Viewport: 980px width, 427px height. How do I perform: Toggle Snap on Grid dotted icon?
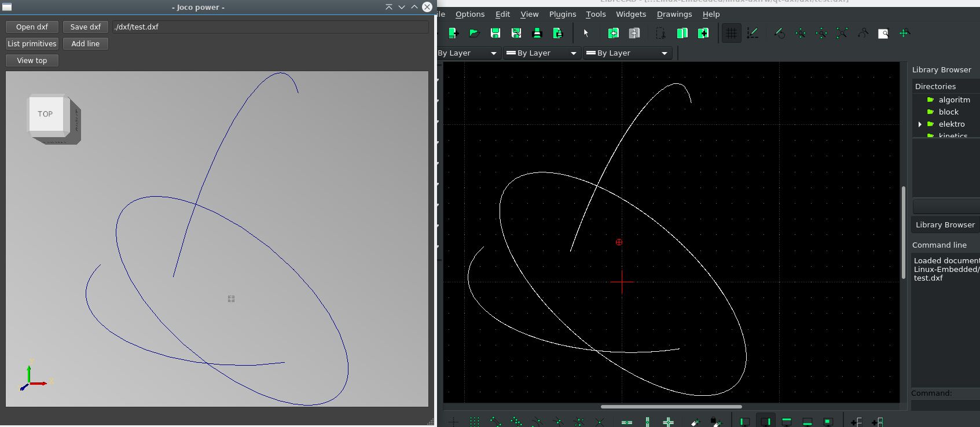pyautogui.click(x=474, y=422)
